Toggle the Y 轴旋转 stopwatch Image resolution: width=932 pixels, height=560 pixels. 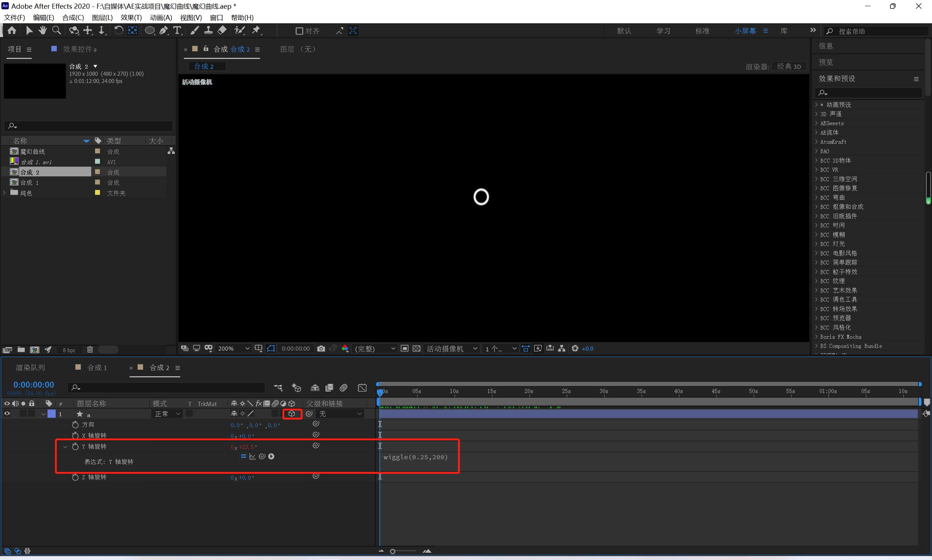tap(75, 446)
